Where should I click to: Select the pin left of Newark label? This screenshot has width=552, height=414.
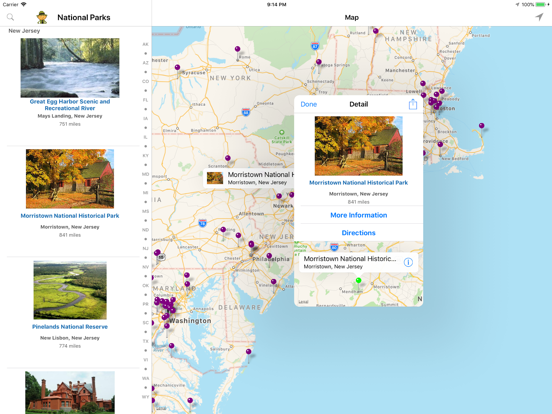[279, 196]
